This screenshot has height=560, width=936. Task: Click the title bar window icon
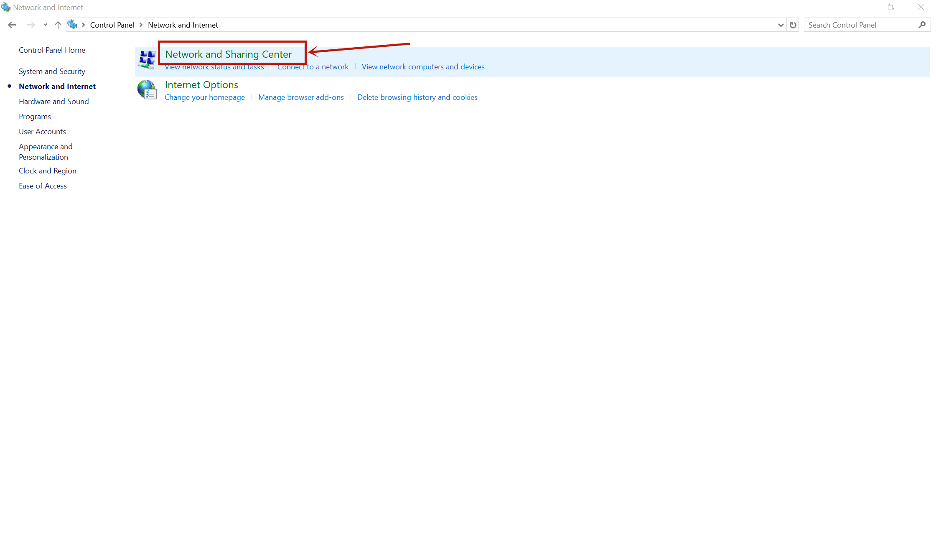[x=5, y=7]
